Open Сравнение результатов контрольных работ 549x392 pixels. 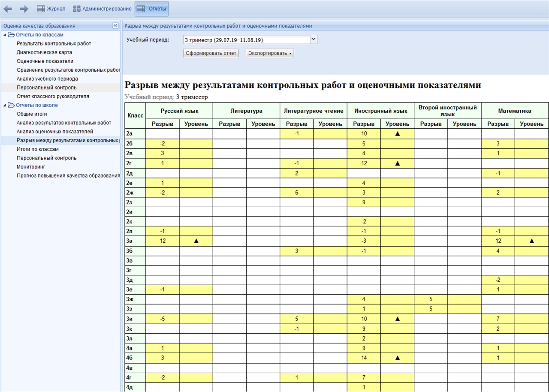click(x=68, y=70)
